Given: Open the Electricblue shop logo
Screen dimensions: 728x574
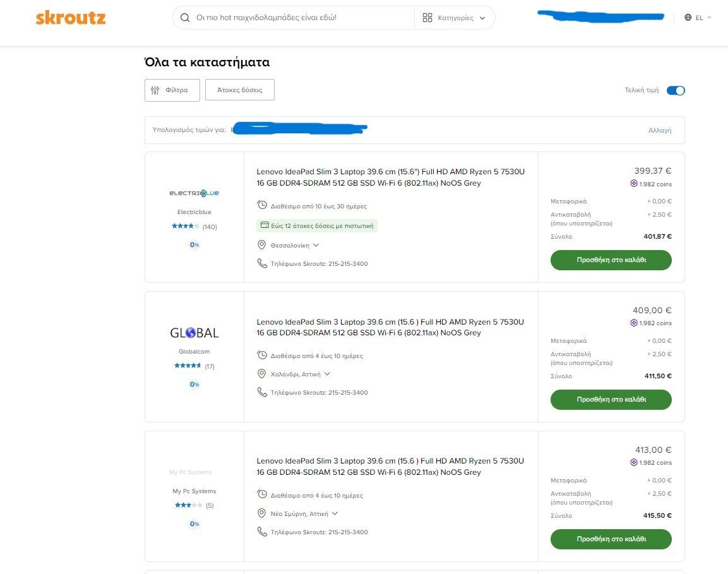Looking at the screenshot, I should coord(194,193).
